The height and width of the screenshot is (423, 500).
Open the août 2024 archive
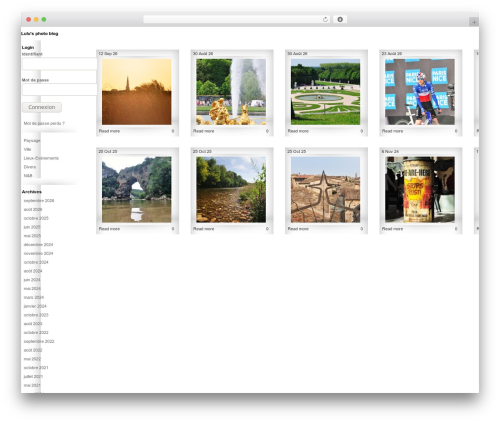pyautogui.click(x=33, y=271)
